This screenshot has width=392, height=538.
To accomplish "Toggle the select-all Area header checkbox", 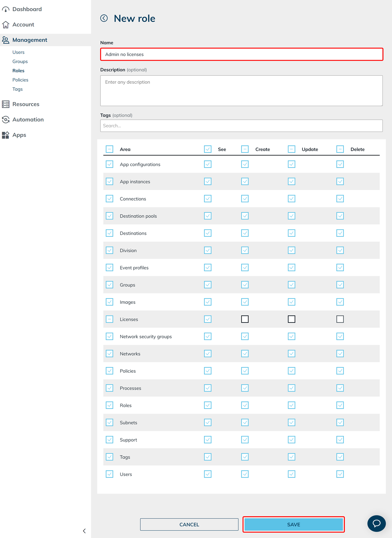I will (x=109, y=149).
